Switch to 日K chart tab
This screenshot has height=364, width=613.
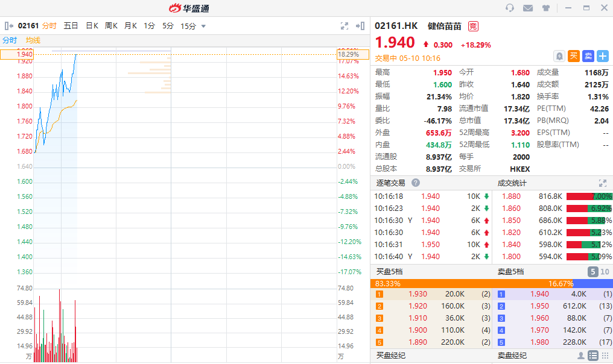pos(92,26)
